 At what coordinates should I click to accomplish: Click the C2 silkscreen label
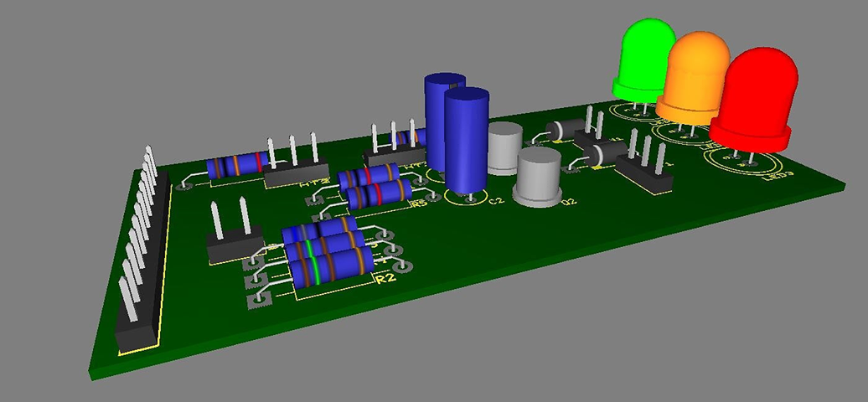coord(496,202)
